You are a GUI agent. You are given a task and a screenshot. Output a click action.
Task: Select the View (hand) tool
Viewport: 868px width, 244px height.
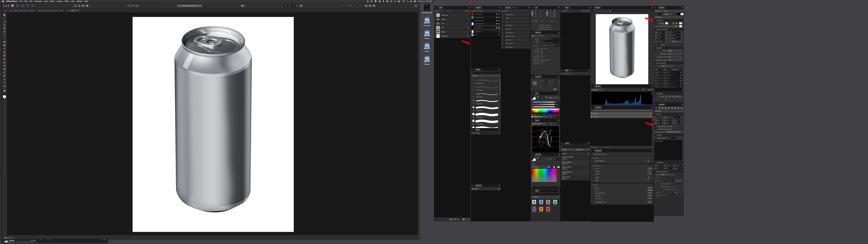point(4,15)
